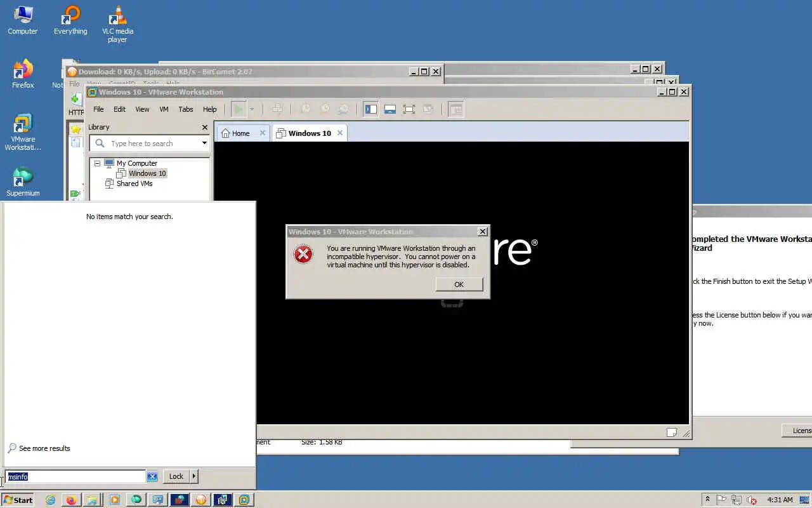812x508 pixels.
Task: Click the msinfo Start menu search box
Action: tap(75, 476)
